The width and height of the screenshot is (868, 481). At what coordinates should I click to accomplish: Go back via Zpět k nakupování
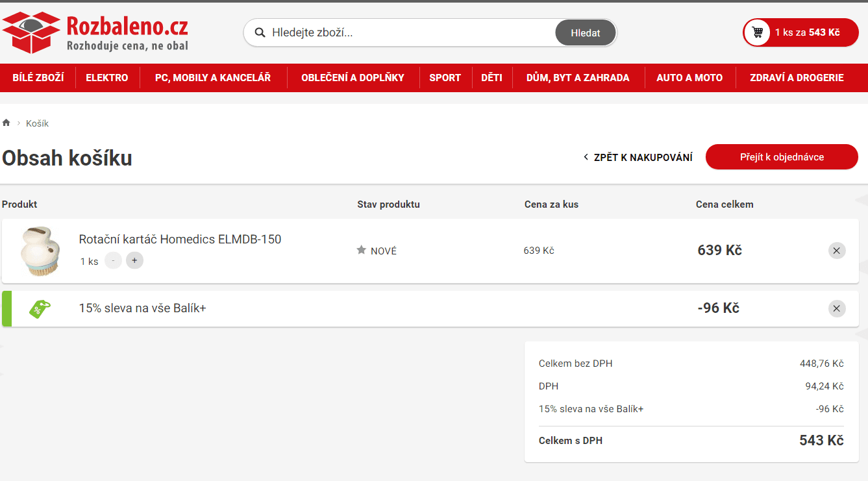click(x=638, y=157)
